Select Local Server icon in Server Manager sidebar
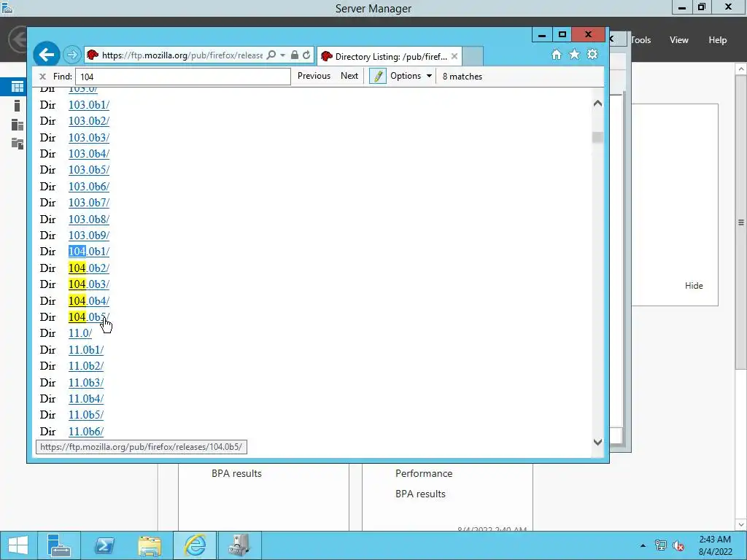 18,106
